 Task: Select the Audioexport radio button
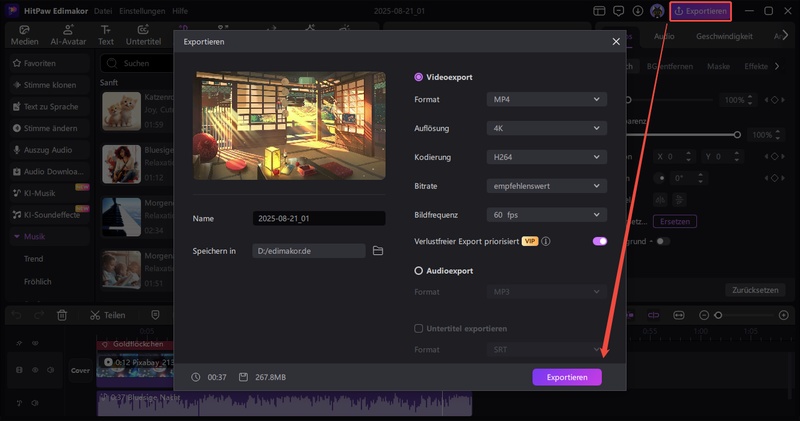click(x=419, y=271)
